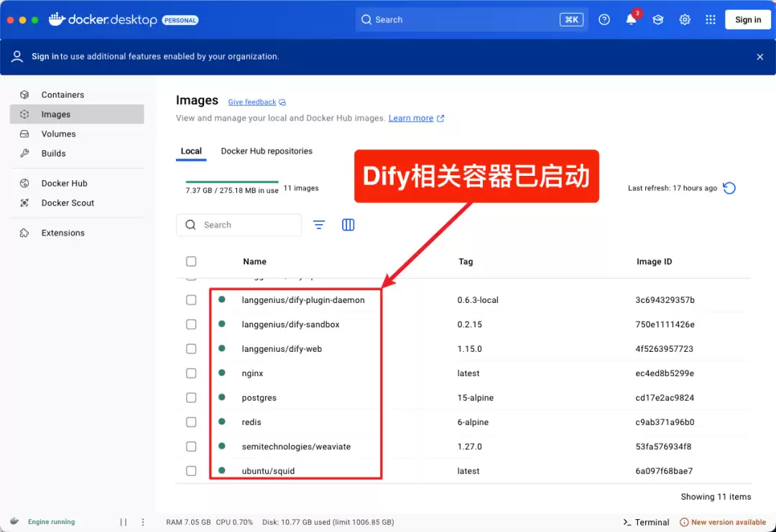
Task: Open the Terminal button
Action: point(646,522)
